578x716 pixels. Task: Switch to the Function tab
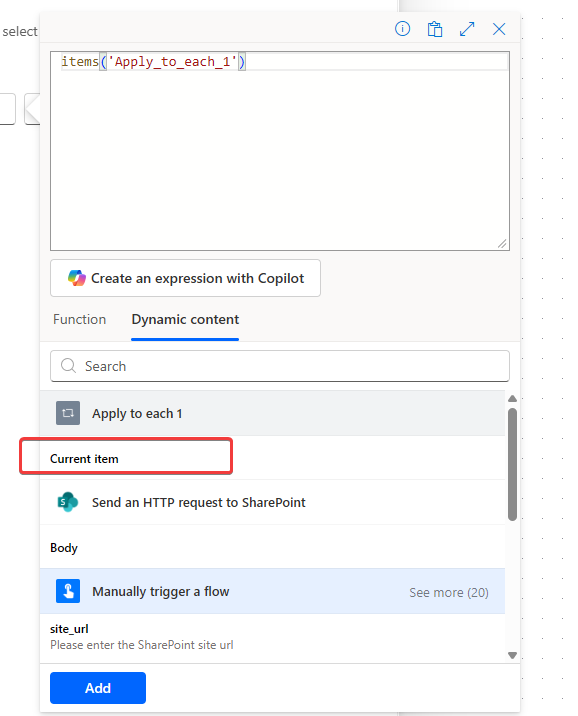tap(79, 319)
